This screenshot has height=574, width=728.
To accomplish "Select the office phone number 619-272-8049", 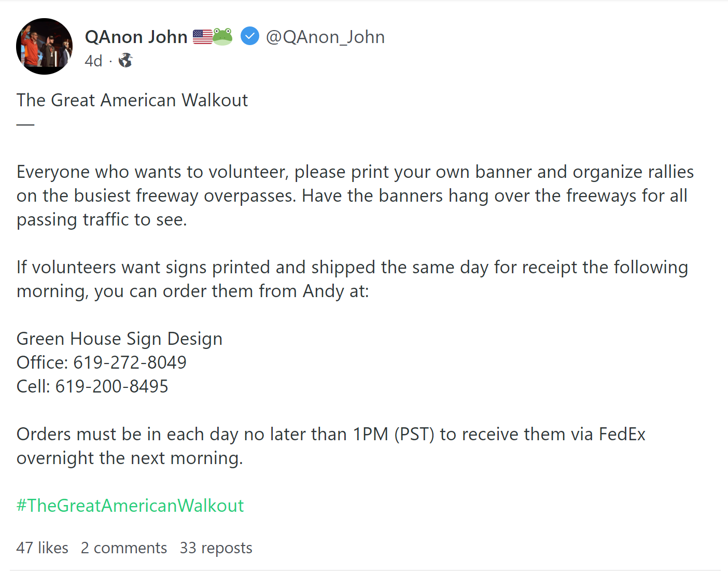I will (x=130, y=362).
